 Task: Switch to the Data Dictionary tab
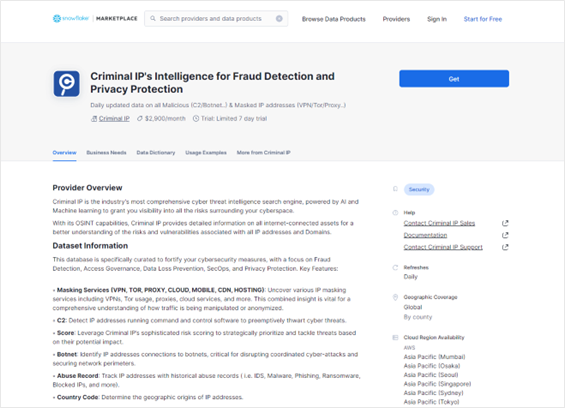[156, 152]
